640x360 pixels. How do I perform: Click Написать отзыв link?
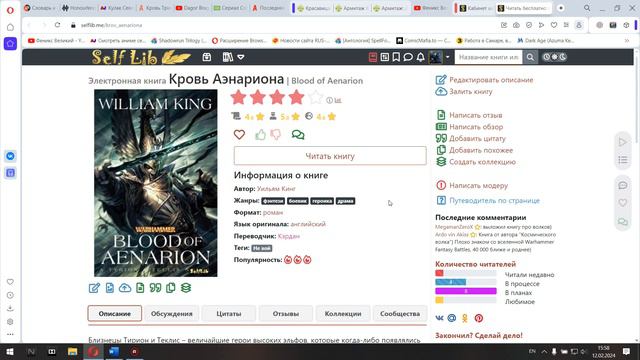click(476, 115)
